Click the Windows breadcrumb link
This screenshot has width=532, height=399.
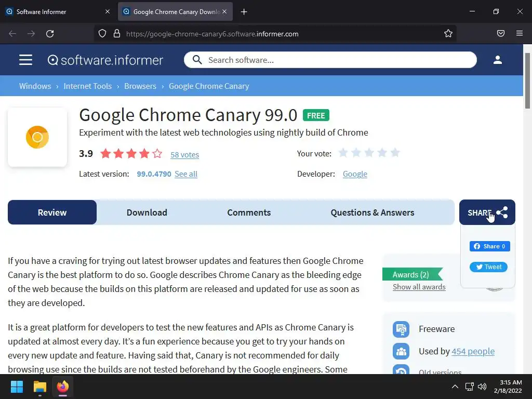pos(35,86)
